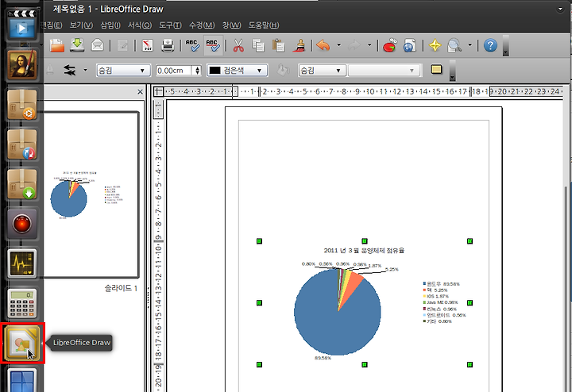The height and width of the screenshot is (392, 572).
Task: Open a file with the folder icon
Action: point(57,45)
